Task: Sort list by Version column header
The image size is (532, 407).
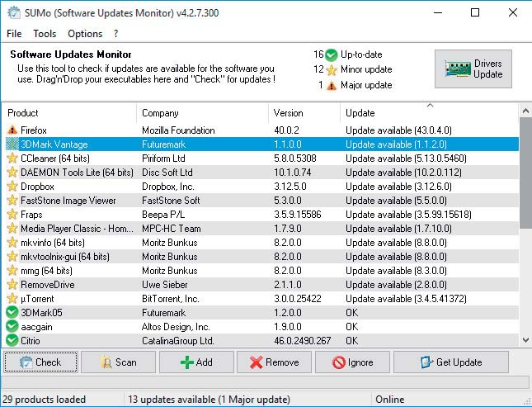Action: [304, 113]
